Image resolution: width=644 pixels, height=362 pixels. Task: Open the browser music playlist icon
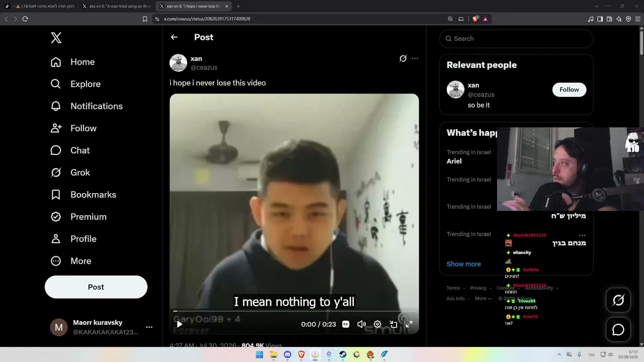click(591, 19)
